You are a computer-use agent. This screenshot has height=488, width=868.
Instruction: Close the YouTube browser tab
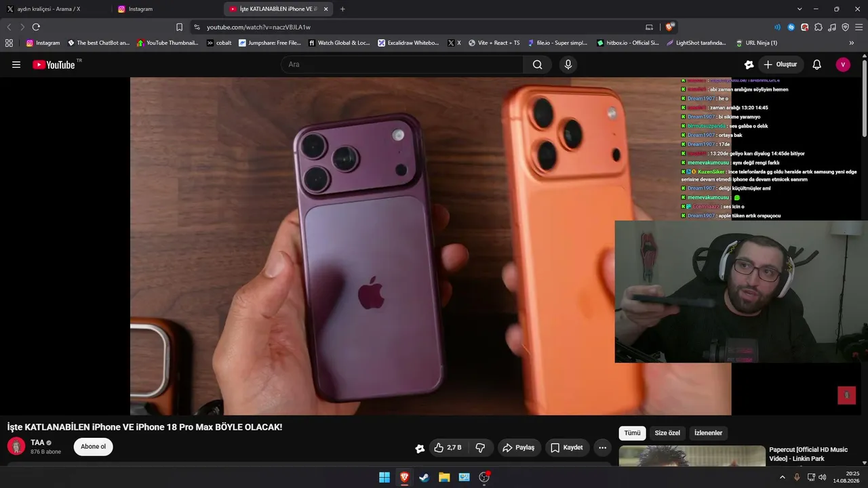point(326,9)
